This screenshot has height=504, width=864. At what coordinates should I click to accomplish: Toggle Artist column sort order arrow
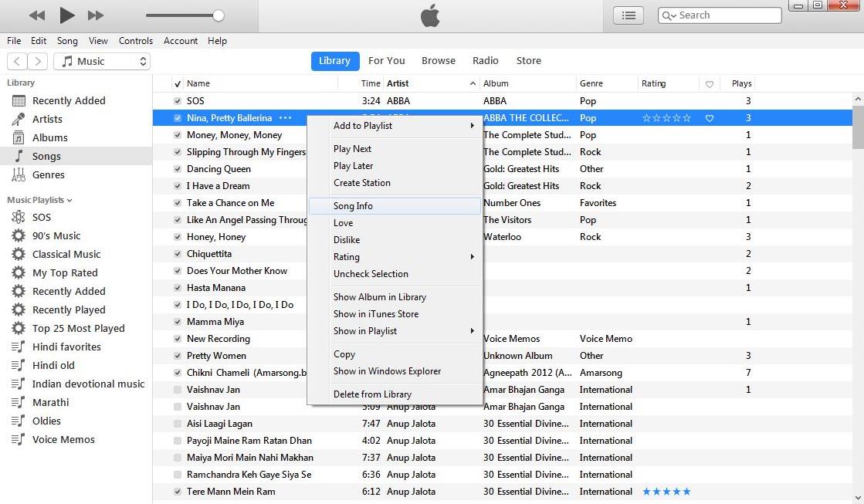pyautogui.click(x=473, y=83)
